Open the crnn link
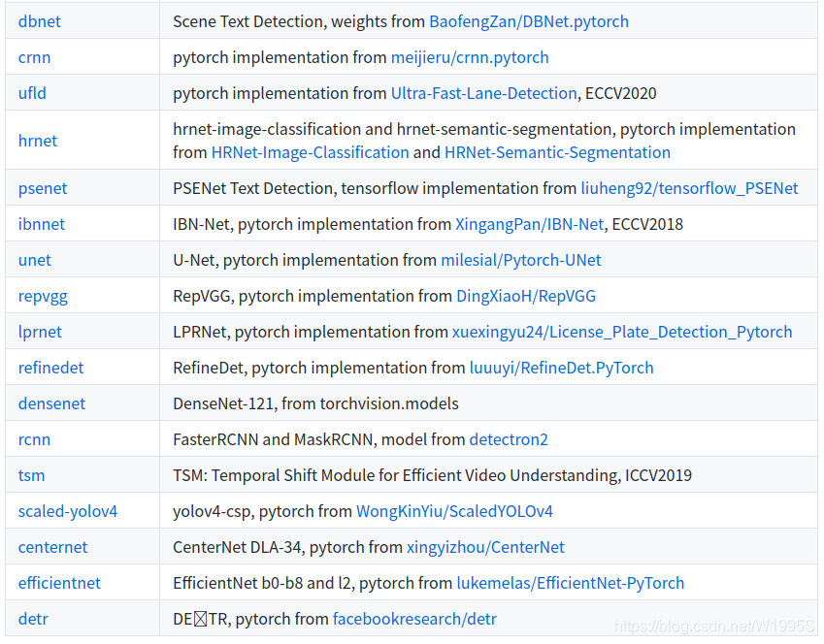The width and height of the screenshot is (824, 644). point(34,57)
